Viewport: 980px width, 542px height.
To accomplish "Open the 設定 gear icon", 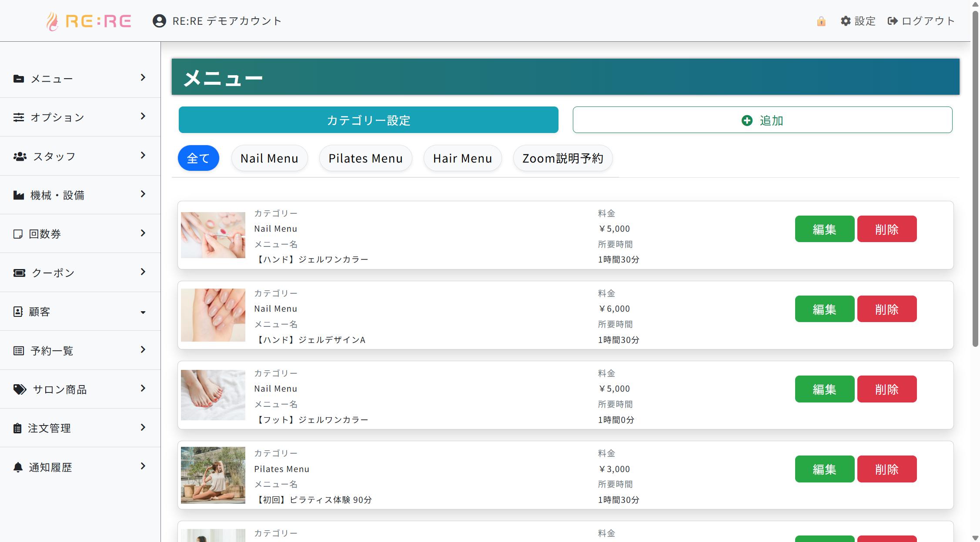I will pos(846,20).
